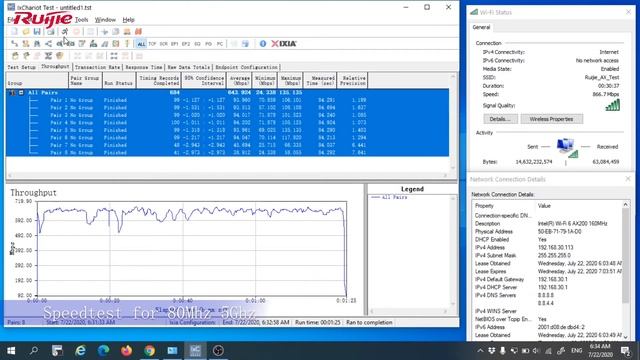Select the Pair 4 row in results
The image size is (640, 360).
point(227,122)
